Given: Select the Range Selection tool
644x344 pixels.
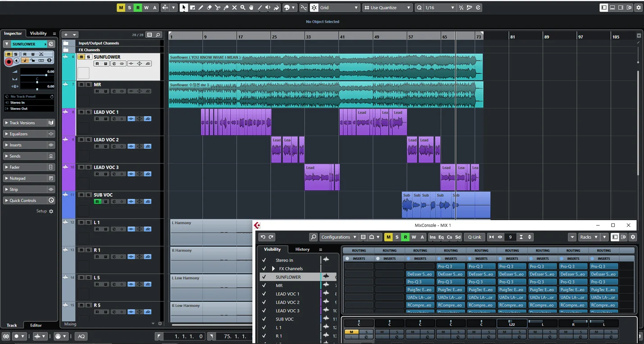Looking at the screenshot, I should (x=192, y=8).
